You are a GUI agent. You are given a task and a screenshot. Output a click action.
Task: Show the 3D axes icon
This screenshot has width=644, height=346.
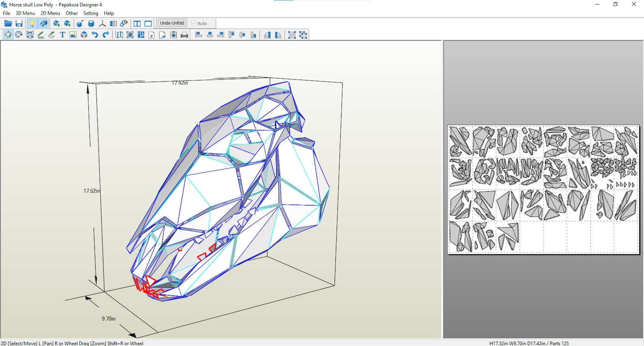(x=102, y=24)
